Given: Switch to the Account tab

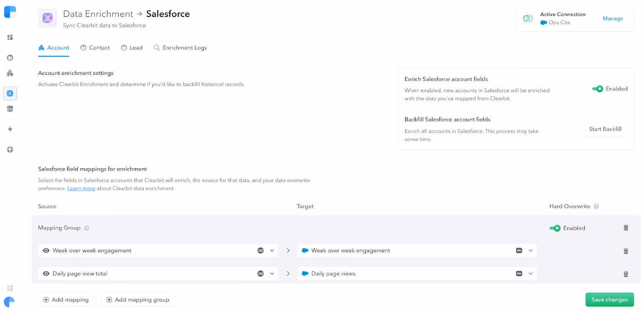Looking at the screenshot, I should coord(54,48).
